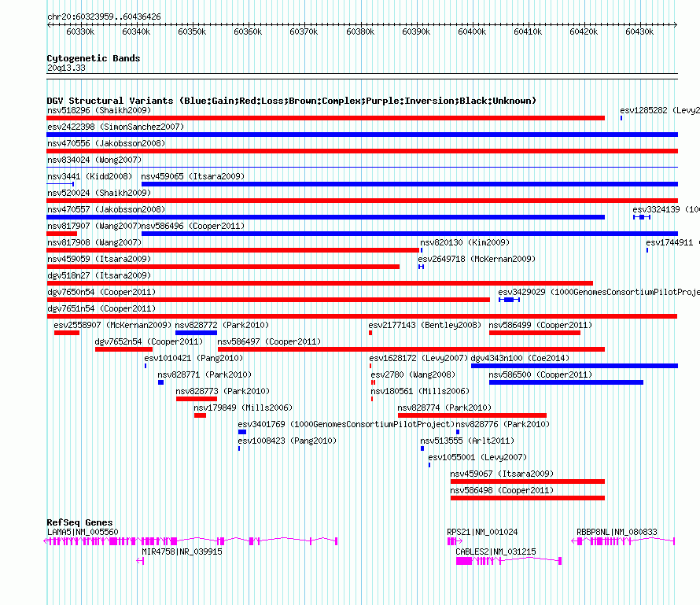The height and width of the screenshot is (605, 700).
Task: Click the dgv4343n100 (Coe2014) blue bar
Action: (x=575, y=366)
